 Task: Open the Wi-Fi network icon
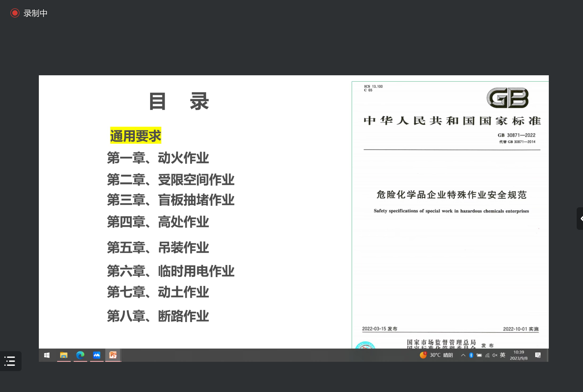(x=487, y=355)
